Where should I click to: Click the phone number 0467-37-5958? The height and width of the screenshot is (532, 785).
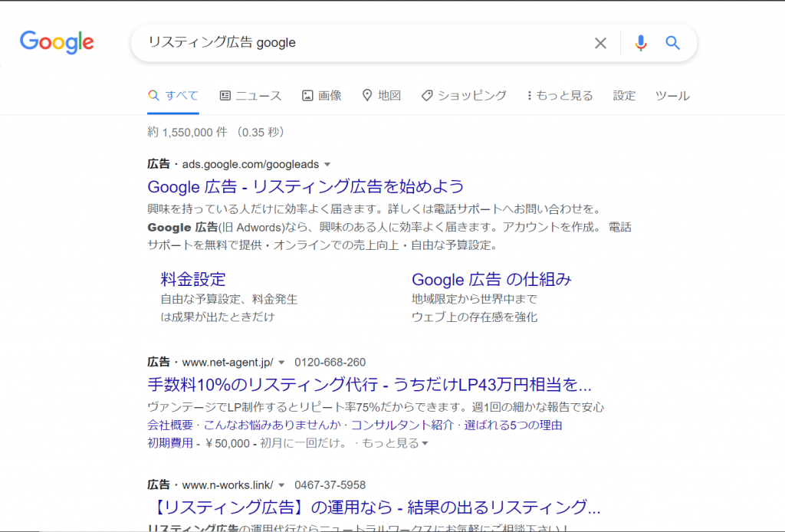(330, 485)
